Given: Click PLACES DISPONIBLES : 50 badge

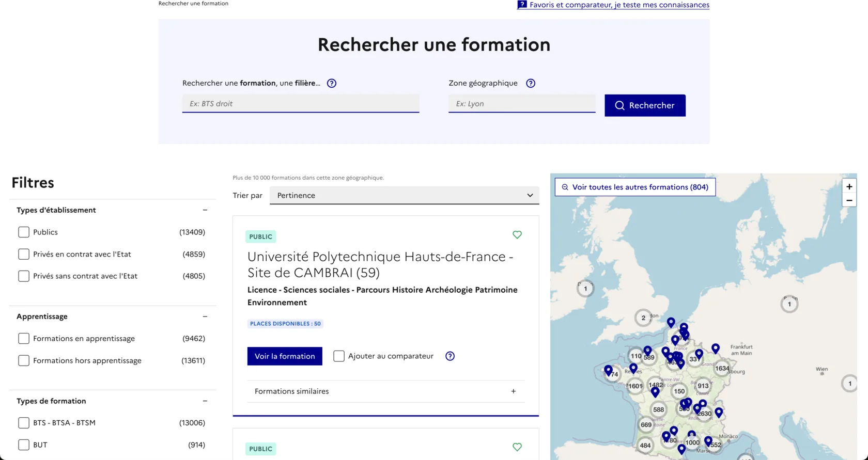Looking at the screenshot, I should click(285, 324).
